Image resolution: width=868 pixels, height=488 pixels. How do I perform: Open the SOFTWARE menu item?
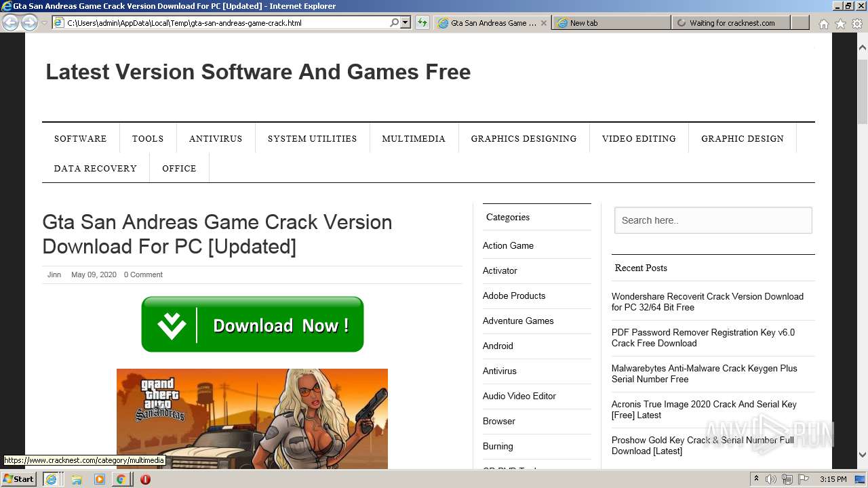tap(81, 138)
